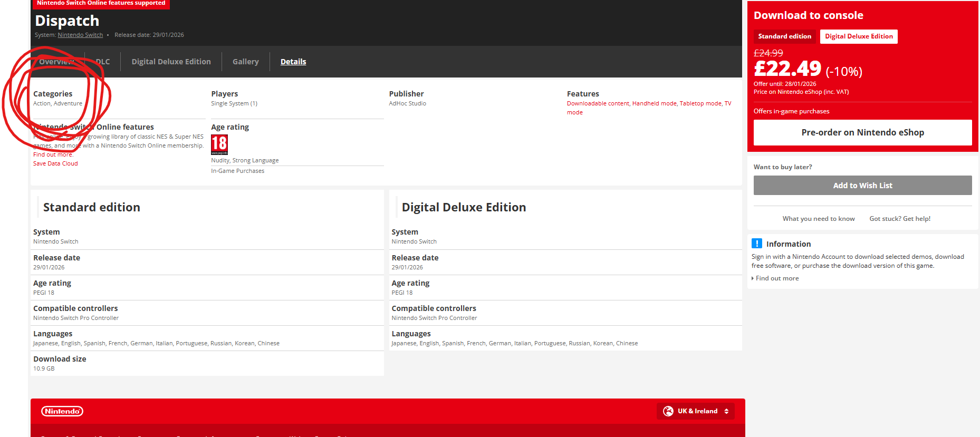This screenshot has width=980, height=437.
Task: Click the blue Information exclamation icon
Action: [x=757, y=244]
